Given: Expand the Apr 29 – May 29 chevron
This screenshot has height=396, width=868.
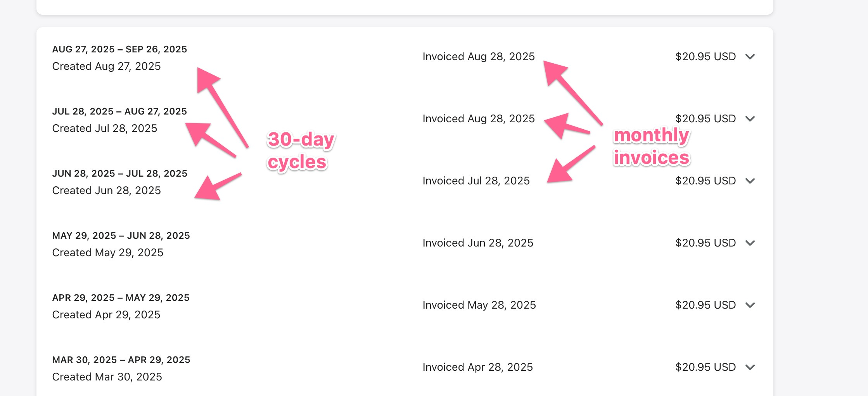Looking at the screenshot, I should pos(750,305).
